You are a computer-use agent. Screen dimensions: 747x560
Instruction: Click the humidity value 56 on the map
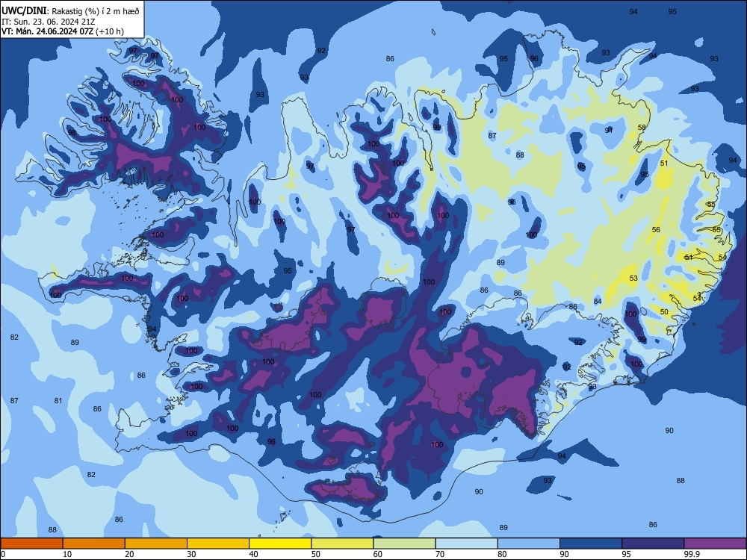(x=656, y=229)
